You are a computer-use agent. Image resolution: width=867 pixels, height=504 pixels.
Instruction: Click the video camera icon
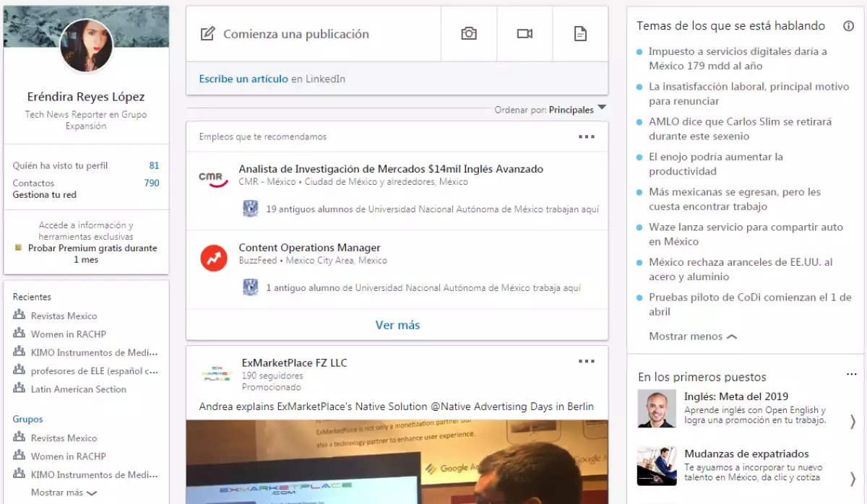(x=525, y=34)
